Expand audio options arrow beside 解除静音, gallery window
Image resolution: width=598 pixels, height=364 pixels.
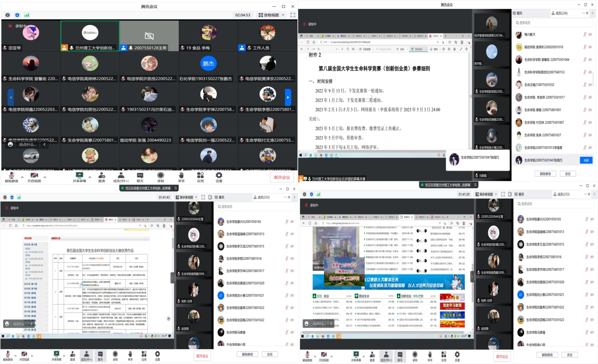22,177
